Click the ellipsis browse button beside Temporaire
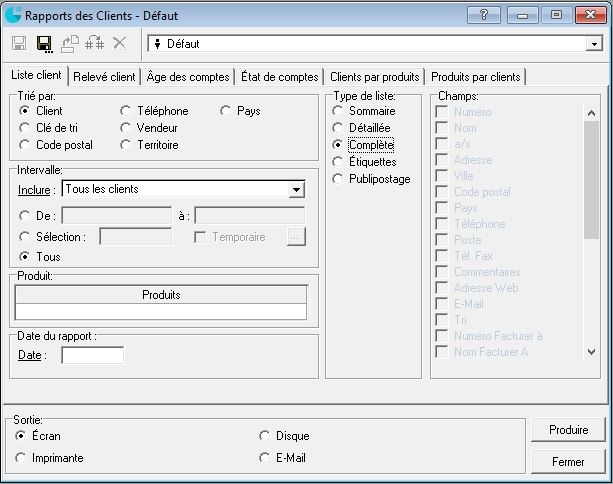 [294, 237]
